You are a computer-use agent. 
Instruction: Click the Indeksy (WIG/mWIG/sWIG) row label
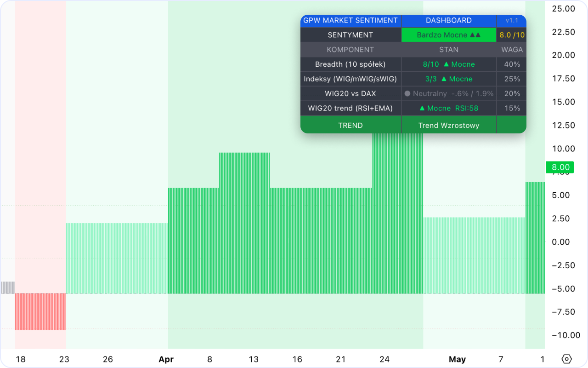tap(351, 79)
